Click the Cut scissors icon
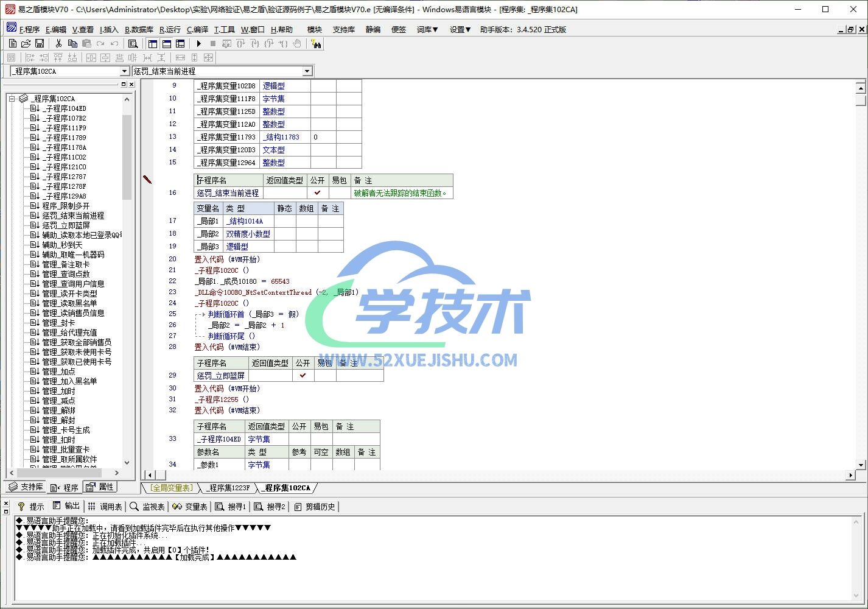Screen dimensions: 868x609 point(58,44)
